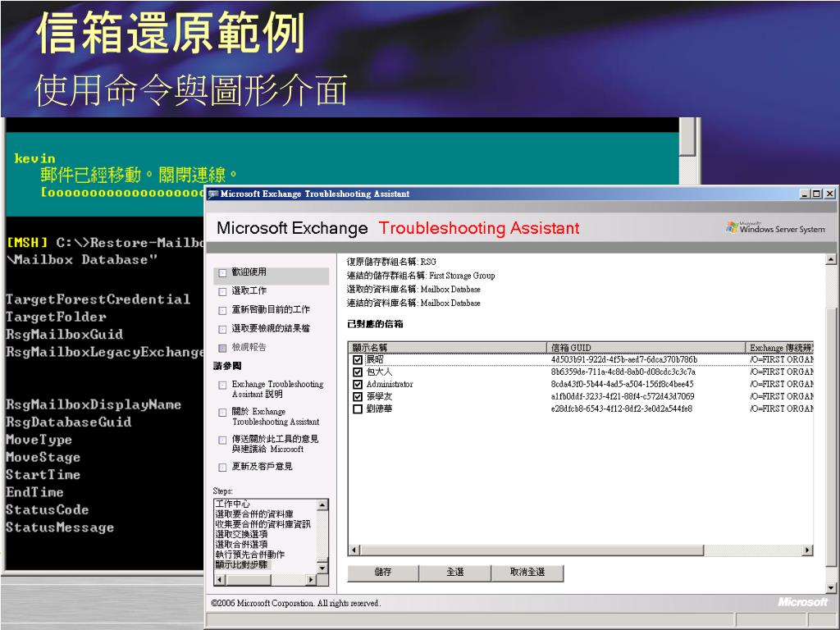This screenshot has height=630, width=840.
Task: Open 選取要檢視的結果檔 link
Action: coord(271,328)
